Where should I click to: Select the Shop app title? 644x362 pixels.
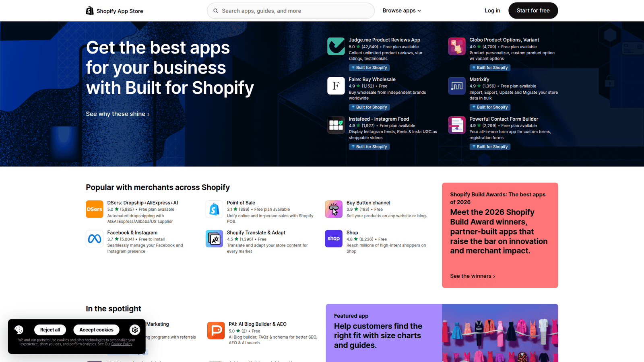(x=352, y=232)
